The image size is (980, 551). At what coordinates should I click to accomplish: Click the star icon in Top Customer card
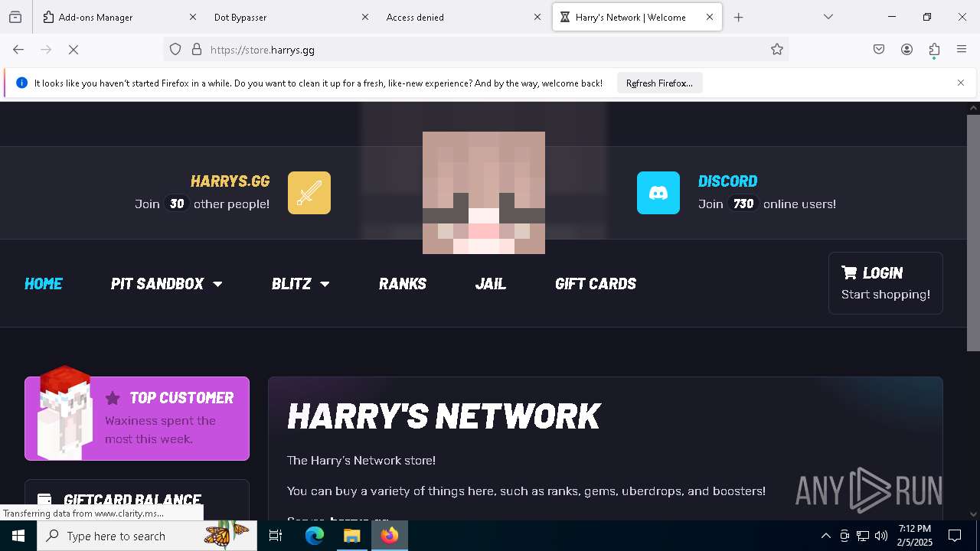(x=113, y=398)
